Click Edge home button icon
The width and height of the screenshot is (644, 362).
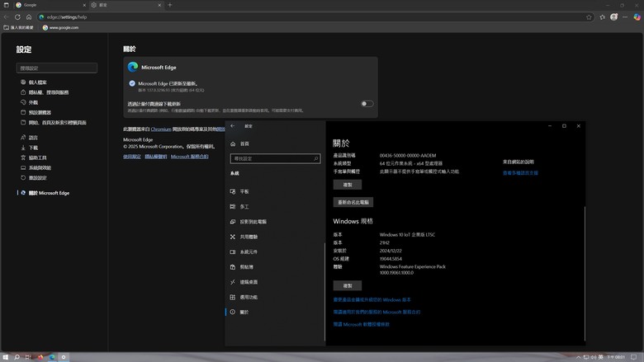[x=29, y=17]
